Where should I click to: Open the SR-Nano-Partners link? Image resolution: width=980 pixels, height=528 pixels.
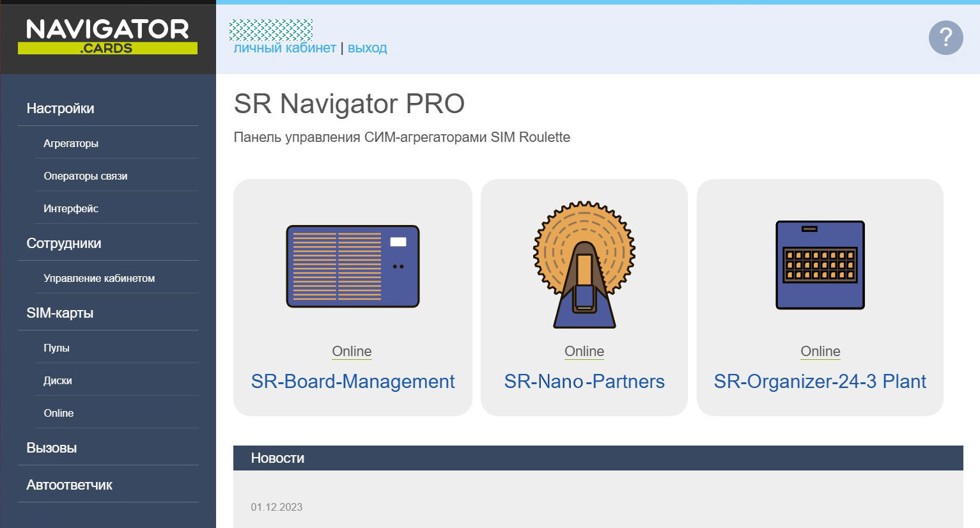click(584, 382)
